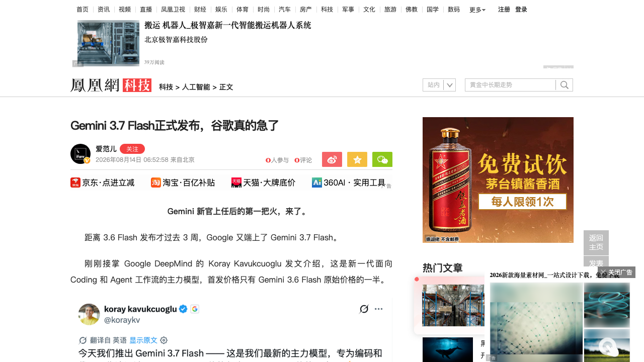
Task: Click the 淘宝 orange icon
Action: coord(156,183)
